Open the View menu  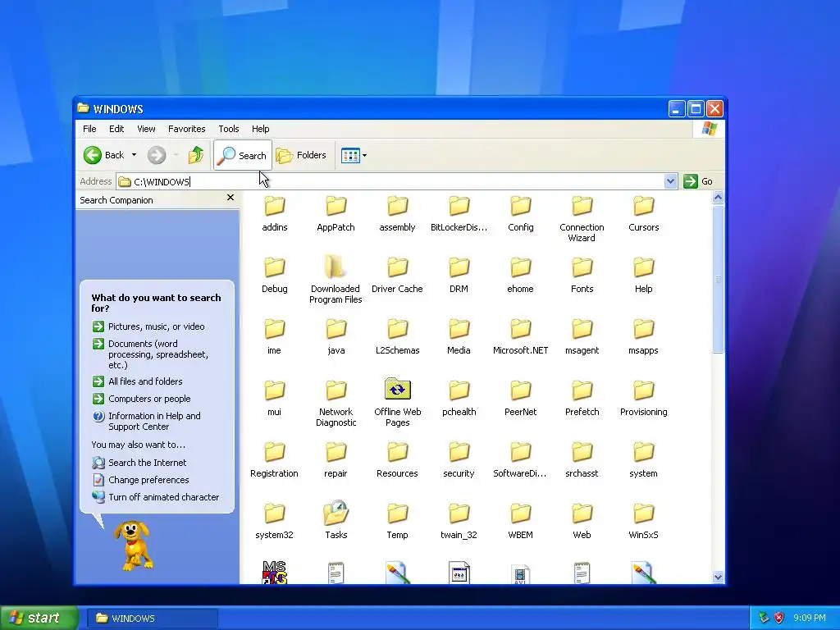[x=146, y=129]
